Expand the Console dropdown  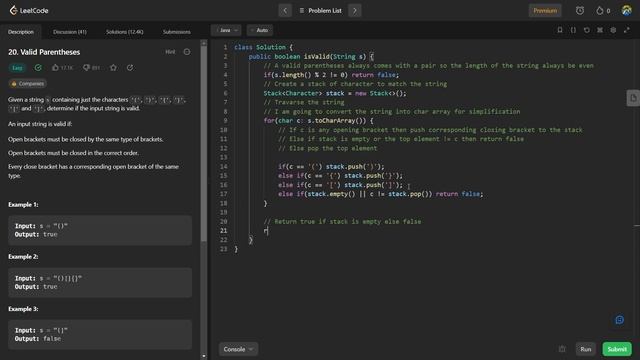(x=238, y=349)
